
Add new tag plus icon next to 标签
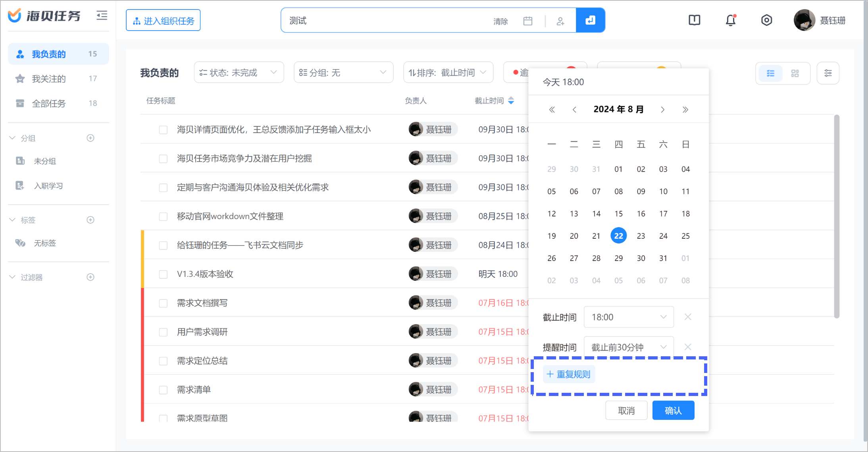[x=90, y=220]
